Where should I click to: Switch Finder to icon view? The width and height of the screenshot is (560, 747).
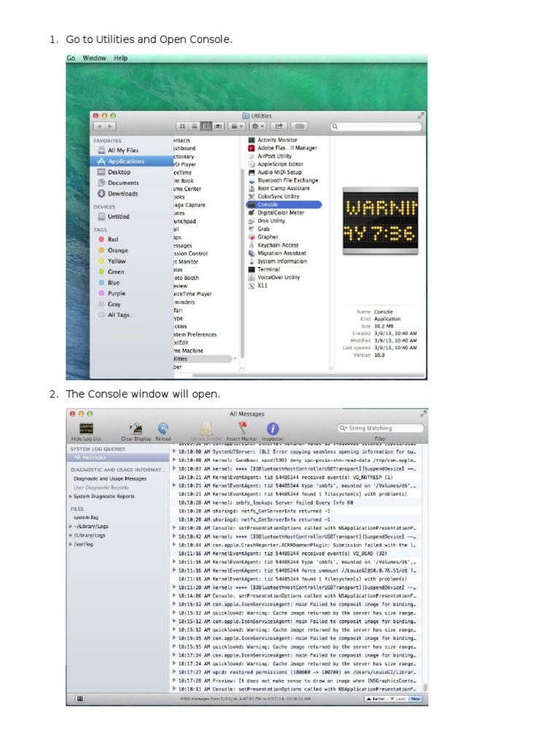tap(182, 126)
